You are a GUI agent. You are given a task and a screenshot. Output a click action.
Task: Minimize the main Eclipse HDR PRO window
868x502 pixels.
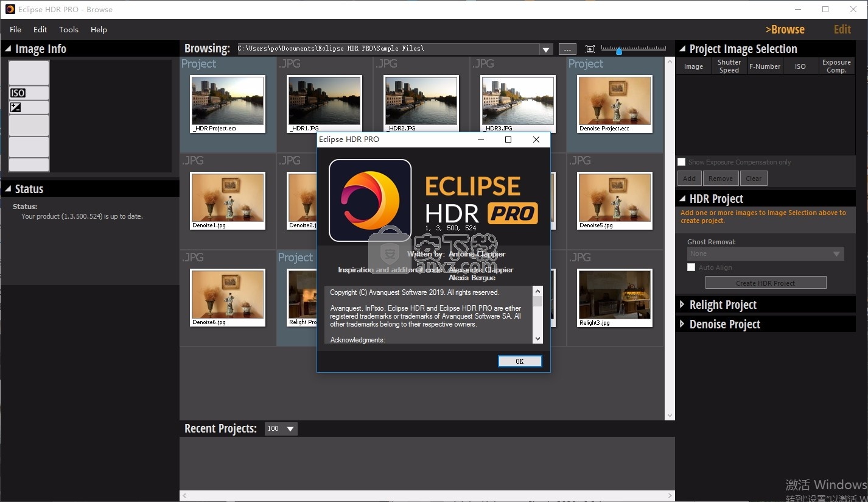pyautogui.click(x=798, y=9)
